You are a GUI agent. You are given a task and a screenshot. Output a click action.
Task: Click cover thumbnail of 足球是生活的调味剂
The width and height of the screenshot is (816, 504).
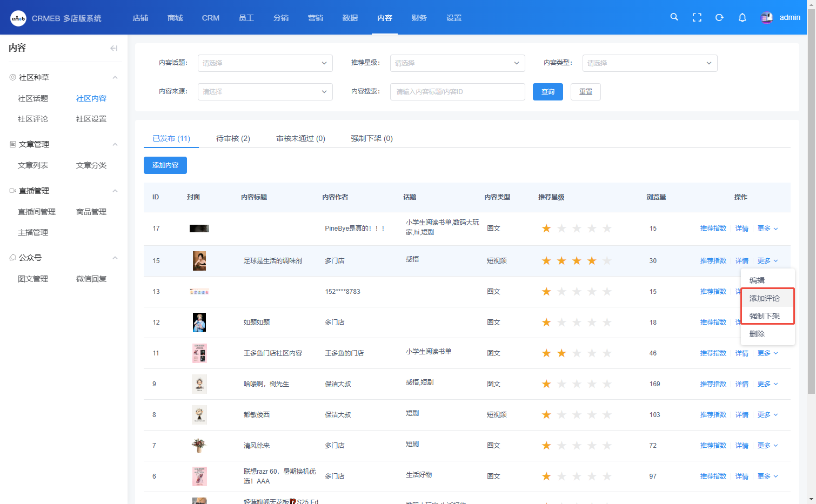click(x=199, y=261)
